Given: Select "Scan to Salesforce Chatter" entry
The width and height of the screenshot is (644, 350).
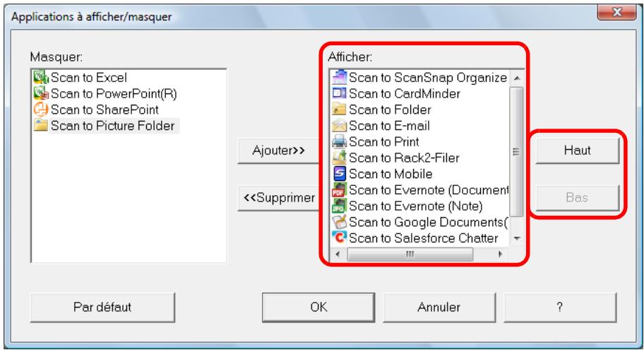Looking at the screenshot, I should coord(424,238).
